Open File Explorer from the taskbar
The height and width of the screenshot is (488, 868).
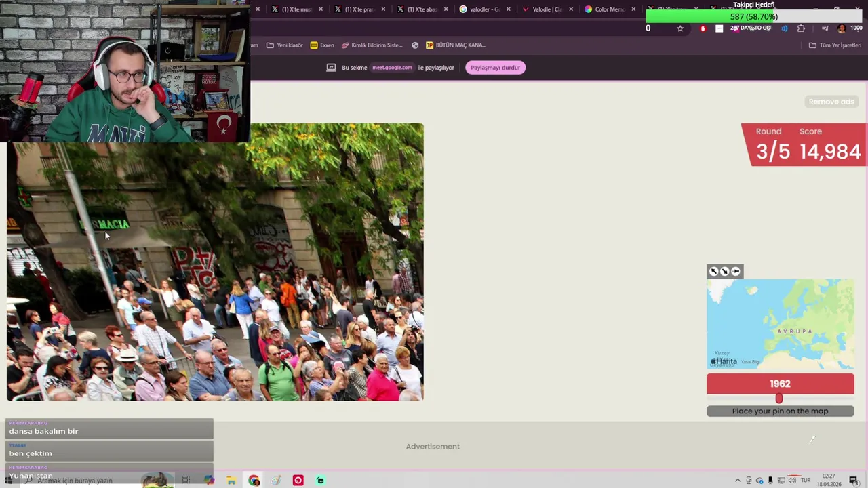coord(231,481)
